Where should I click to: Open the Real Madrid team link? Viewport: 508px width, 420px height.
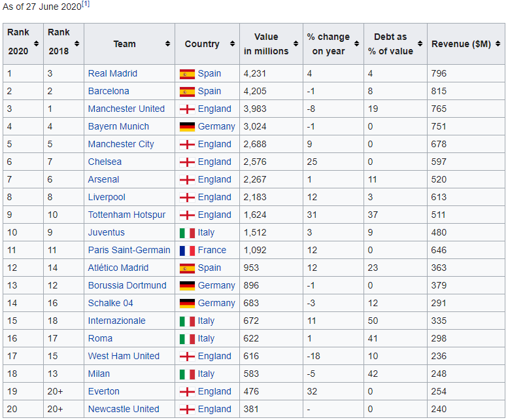coord(112,73)
